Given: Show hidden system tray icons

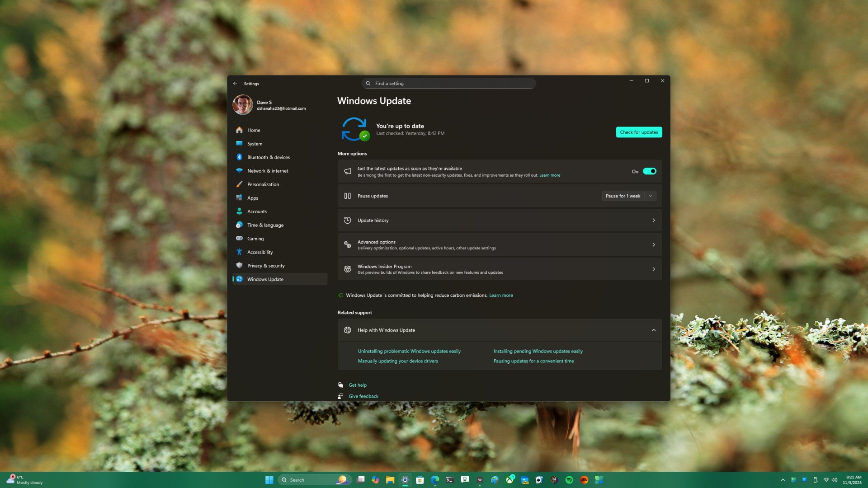Looking at the screenshot, I should pyautogui.click(x=783, y=480).
